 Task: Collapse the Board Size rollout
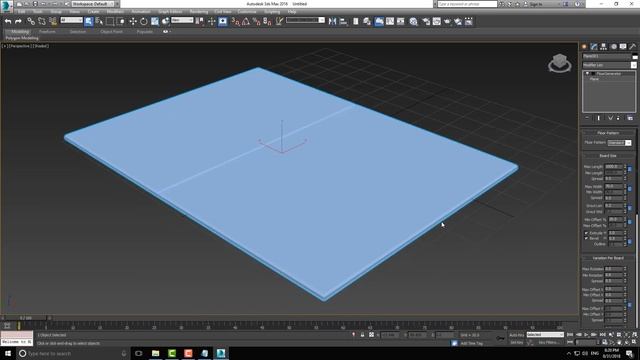point(608,156)
